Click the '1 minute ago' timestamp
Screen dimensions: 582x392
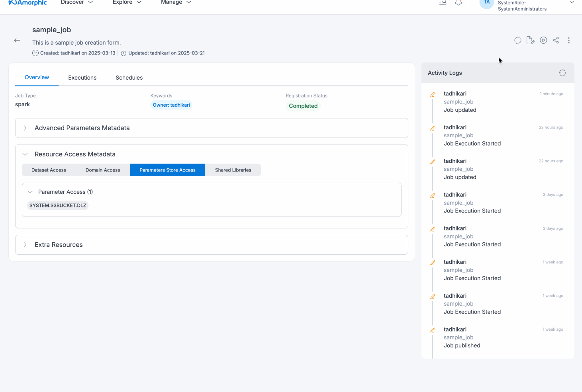tap(551, 94)
